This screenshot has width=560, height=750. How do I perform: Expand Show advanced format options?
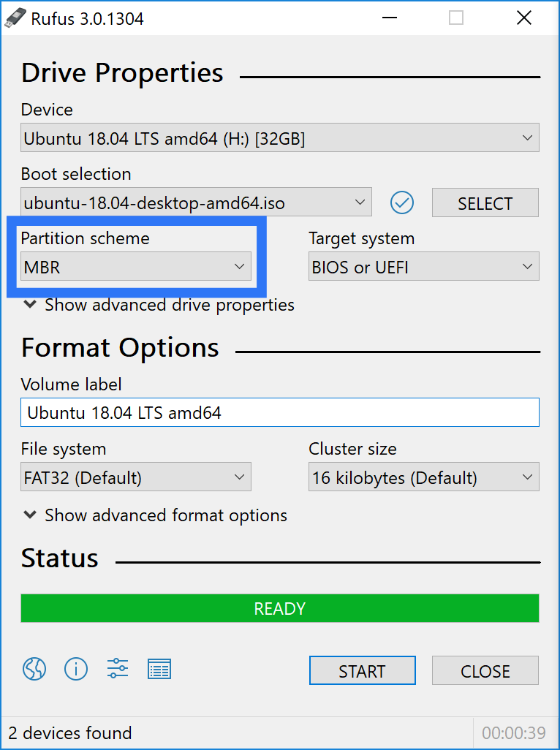[156, 515]
